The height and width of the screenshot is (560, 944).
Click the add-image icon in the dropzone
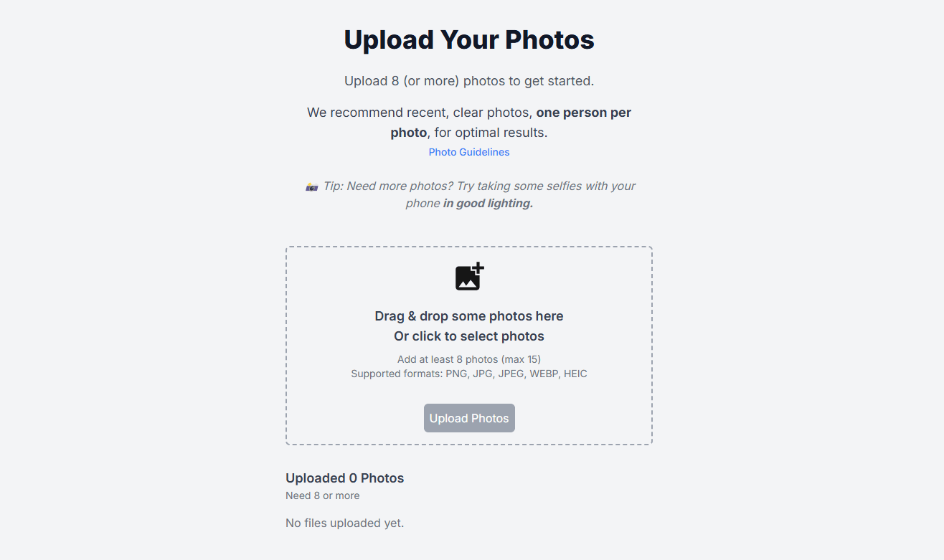tap(469, 277)
